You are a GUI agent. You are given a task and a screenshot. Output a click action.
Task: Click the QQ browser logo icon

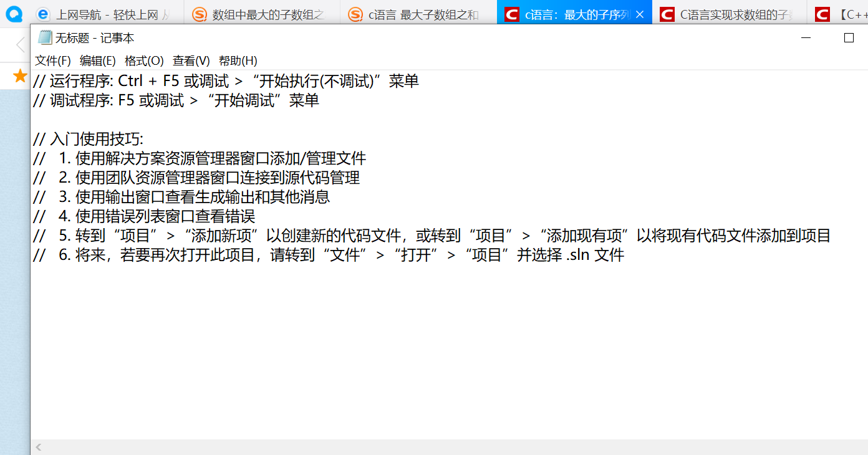(14, 14)
